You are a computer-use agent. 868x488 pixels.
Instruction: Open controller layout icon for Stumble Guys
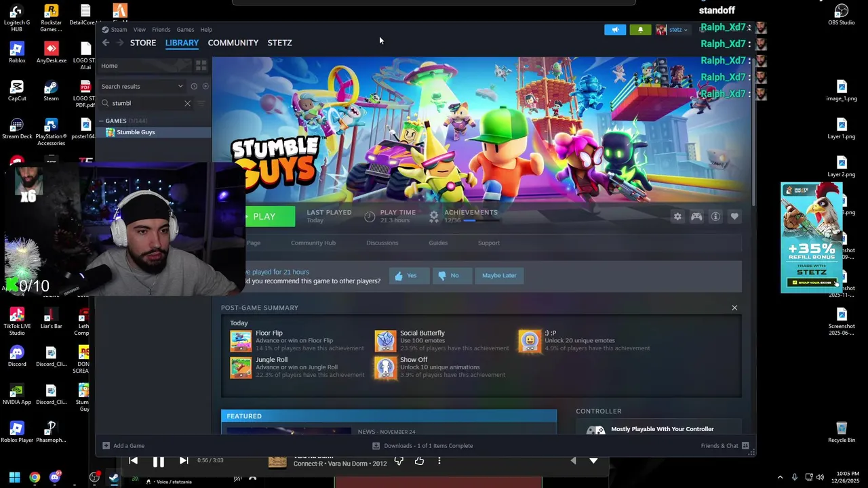pyautogui.click(x=696, y=217)
